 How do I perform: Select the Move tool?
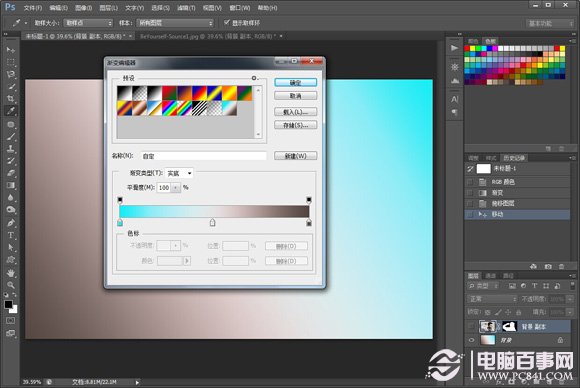coord(11,50)
